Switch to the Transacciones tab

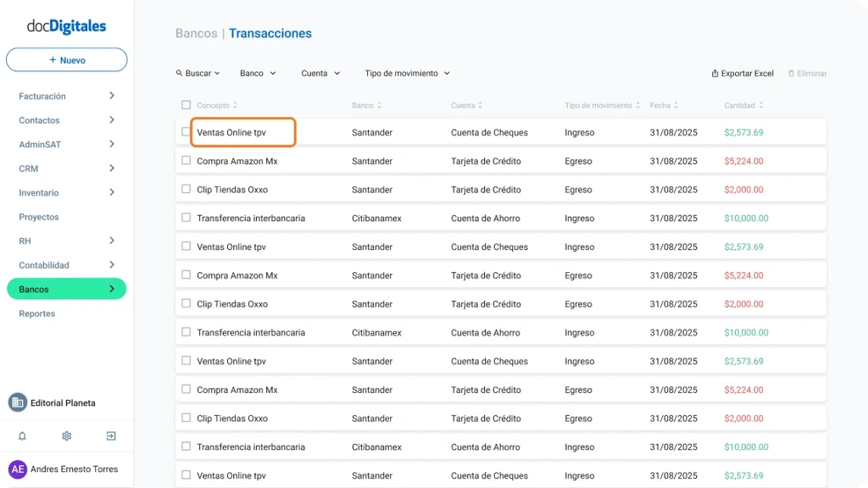coord(270,33)
